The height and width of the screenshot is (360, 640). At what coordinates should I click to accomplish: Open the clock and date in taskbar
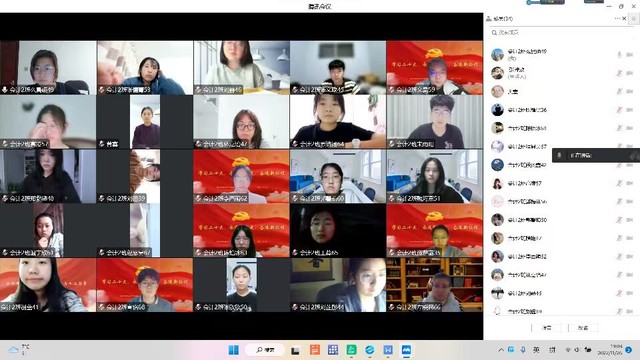click(613, 350)
